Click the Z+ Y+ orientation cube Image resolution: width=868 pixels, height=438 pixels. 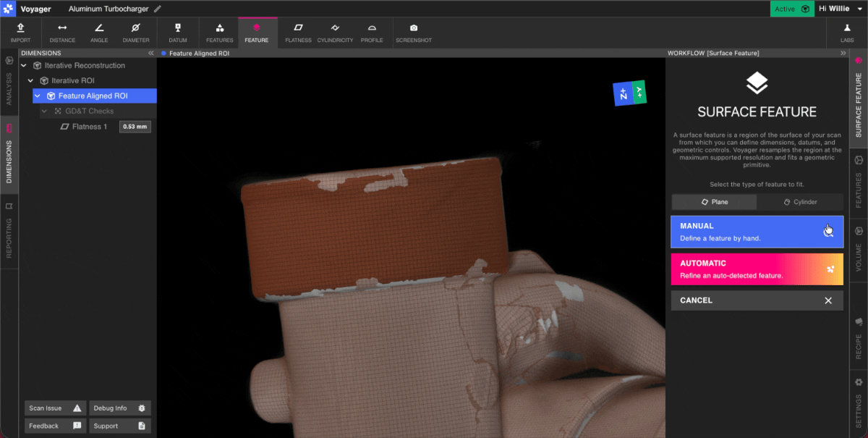click(x=629, y=93)
